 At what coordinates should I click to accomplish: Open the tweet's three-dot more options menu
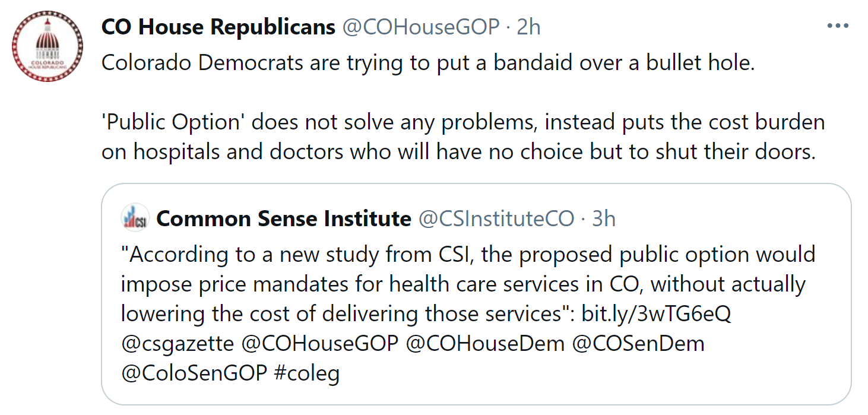[x=838, y=27]
